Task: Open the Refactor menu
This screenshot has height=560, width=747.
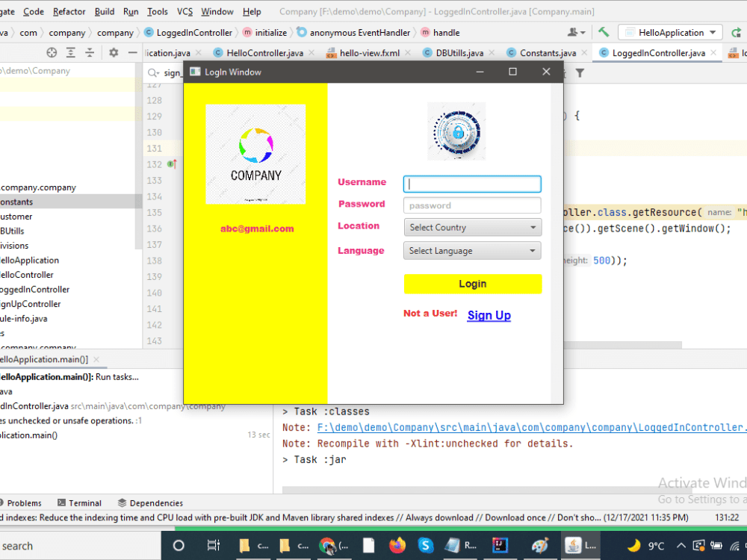Action: 69,11
